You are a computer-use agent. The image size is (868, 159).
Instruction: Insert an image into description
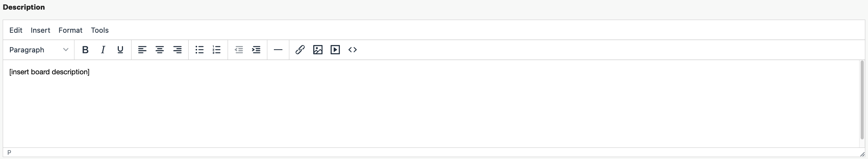pos(317,50)
